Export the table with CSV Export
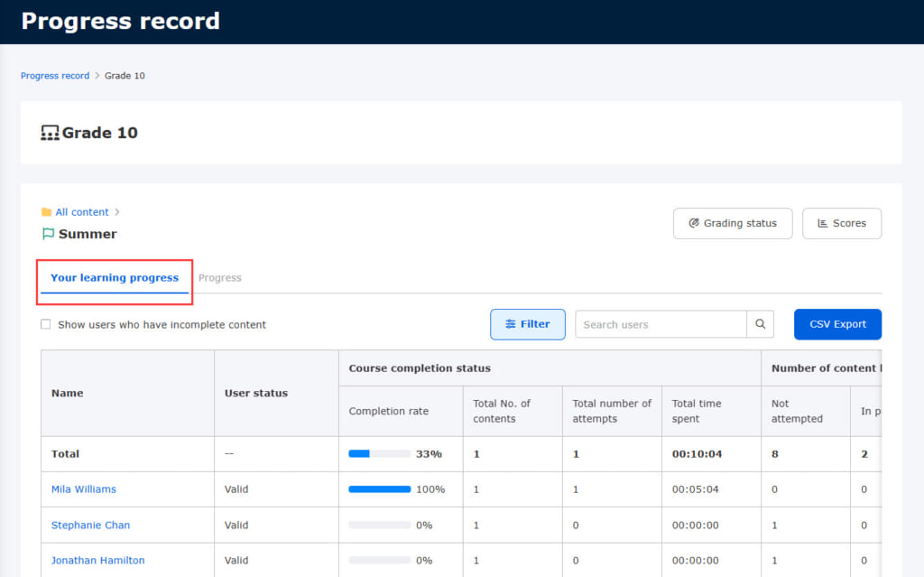Image resolution: width=924 pixels, height=577 pixels. [x=836, y=324]
